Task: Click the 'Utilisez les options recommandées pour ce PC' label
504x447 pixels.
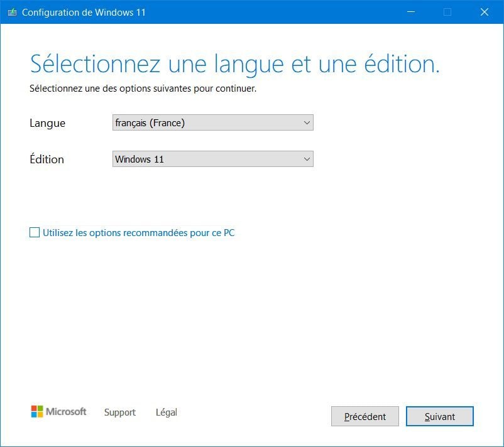Action: 138,233
